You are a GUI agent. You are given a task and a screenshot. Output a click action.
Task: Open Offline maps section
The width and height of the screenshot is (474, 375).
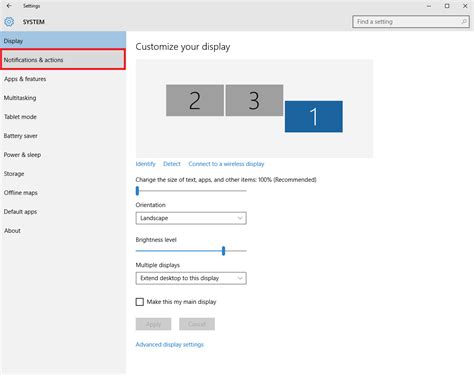pos(63,193)
